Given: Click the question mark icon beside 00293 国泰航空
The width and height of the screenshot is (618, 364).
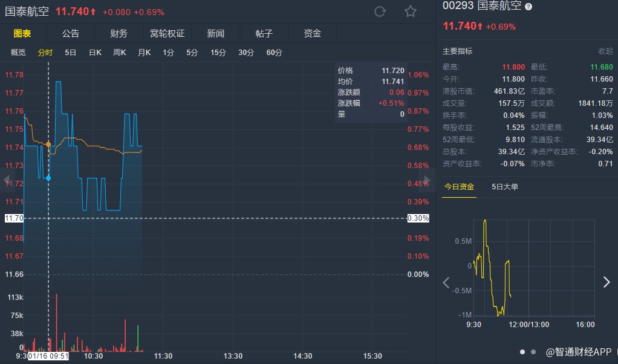Looking at the screenshot, I should [x=529, y=6].
